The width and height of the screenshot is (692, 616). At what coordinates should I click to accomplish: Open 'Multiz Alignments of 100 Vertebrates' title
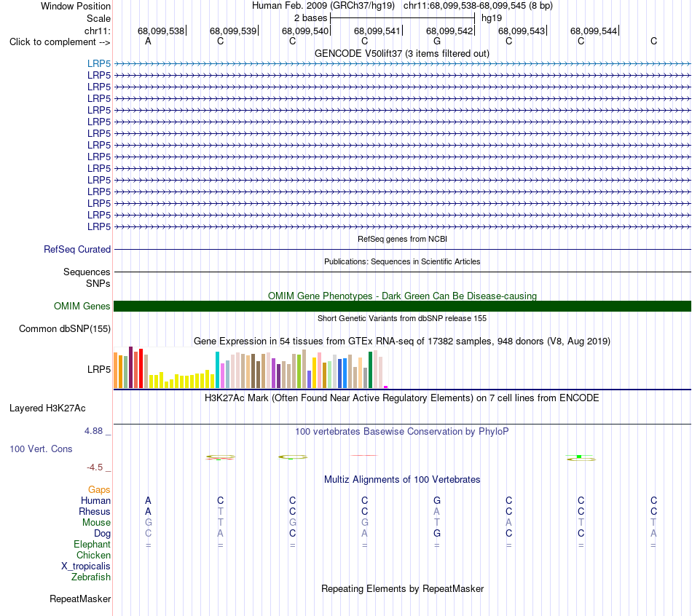coord(402,480)
